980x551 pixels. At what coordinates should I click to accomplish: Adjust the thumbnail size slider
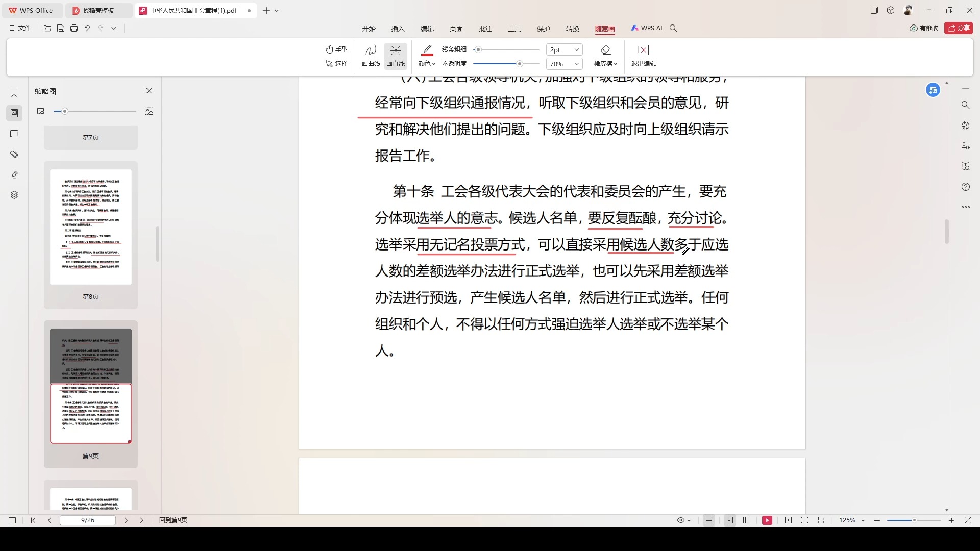point(95,111)
